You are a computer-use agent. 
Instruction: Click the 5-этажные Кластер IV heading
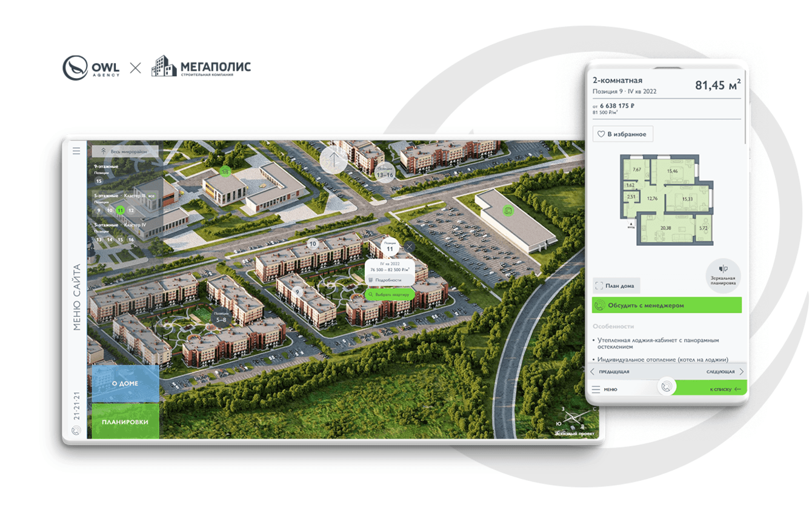coord(121,225)
